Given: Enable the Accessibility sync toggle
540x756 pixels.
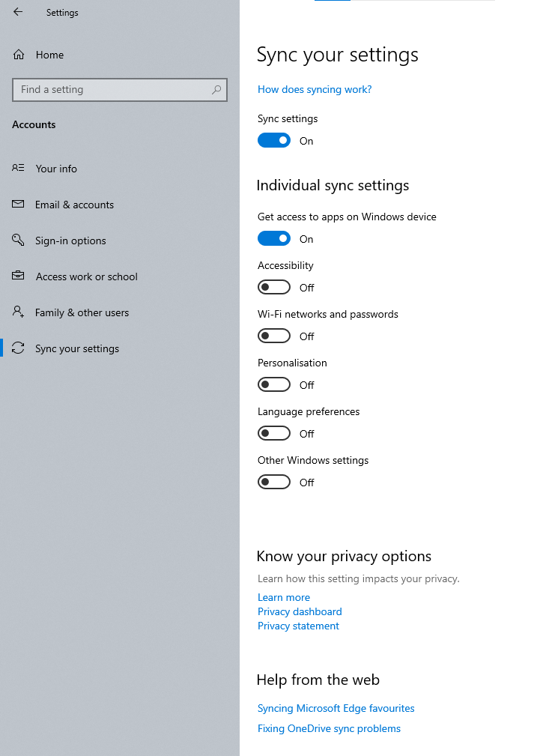Looking at the screenshot, I should pos(274,288).
